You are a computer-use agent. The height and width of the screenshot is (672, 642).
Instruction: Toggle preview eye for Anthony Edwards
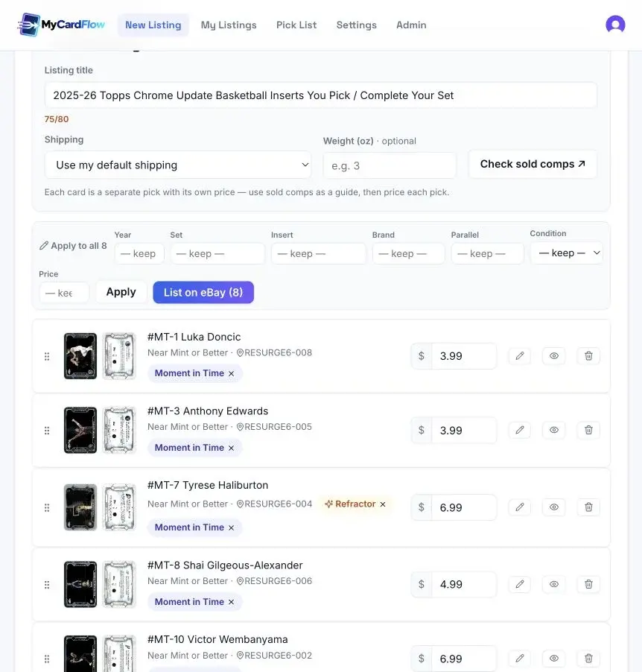click(x=553, y=430)
